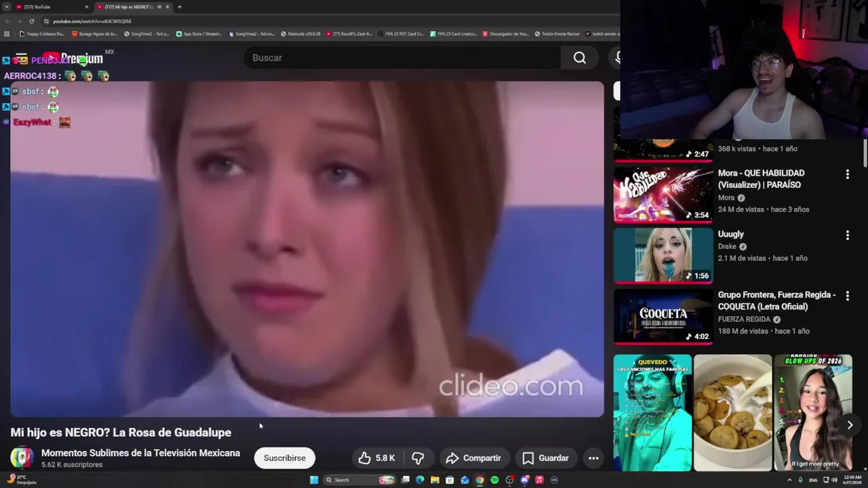Open the Microsoft Store taskbar icon
The height and width of the screenshot is (488, 868).
coord(450,480)
